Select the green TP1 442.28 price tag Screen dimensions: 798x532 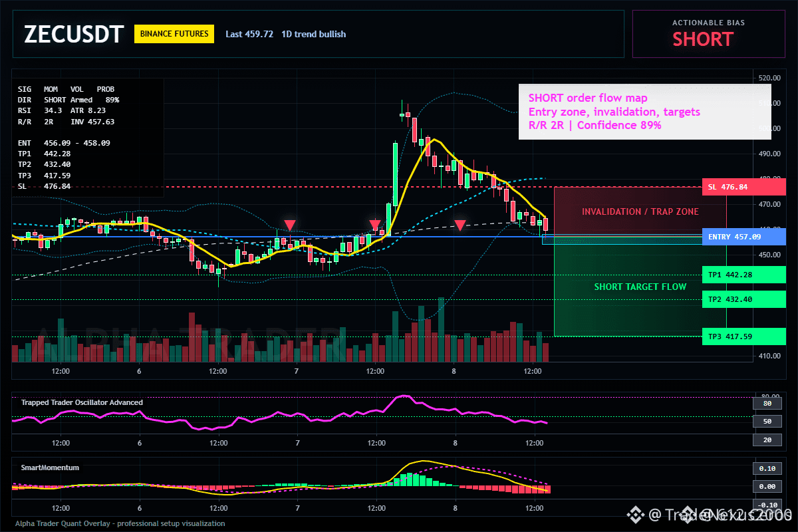click(x=744, y=275)
